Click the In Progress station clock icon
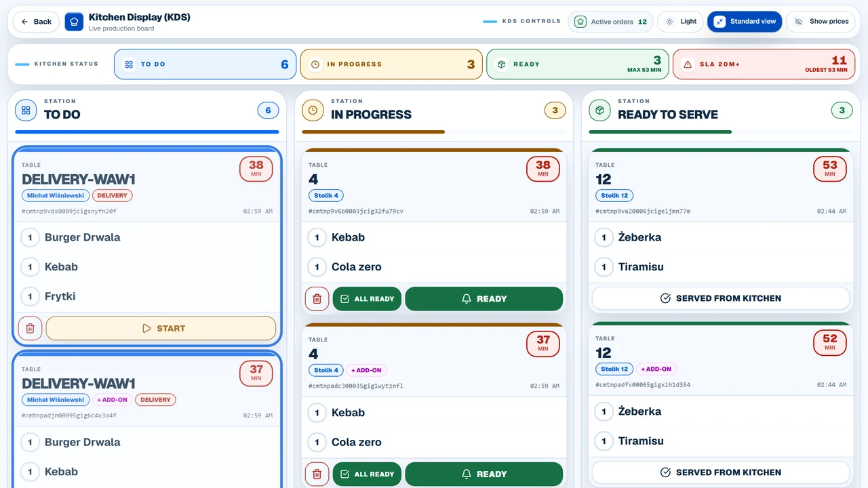The image size is (868, 488). [313, 110]
